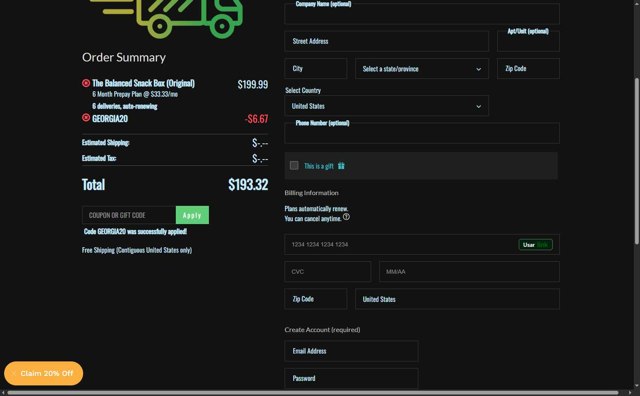Viewport: 640px width, 396px height.
Task: Click the Billing Information heading
Action: pyautogui.click(x=311, y=193)
